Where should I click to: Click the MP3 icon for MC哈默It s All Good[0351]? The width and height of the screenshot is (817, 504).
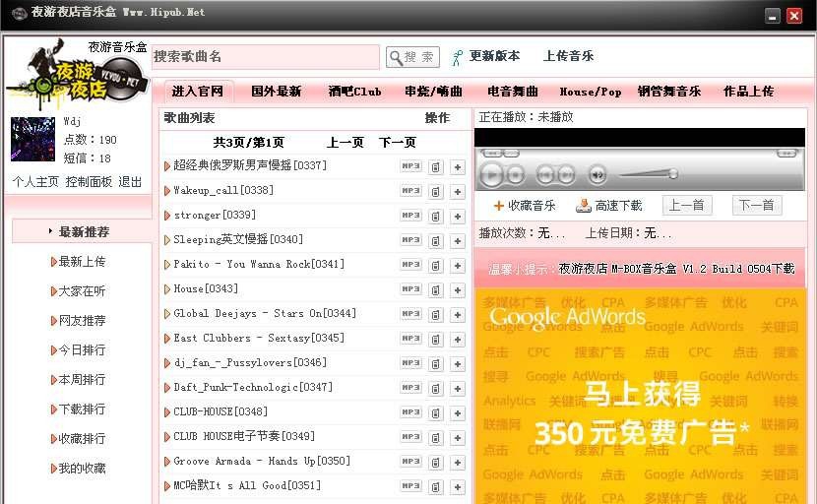[411, 486]
